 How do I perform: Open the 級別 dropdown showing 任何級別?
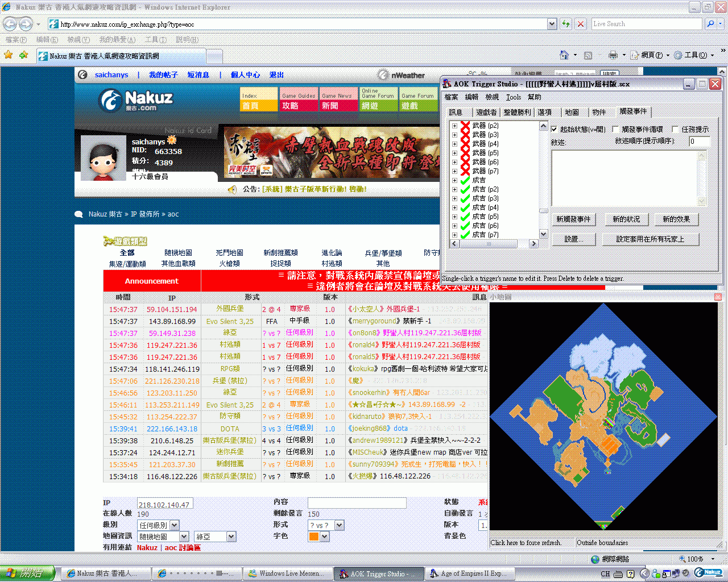(x=175, y=525)
